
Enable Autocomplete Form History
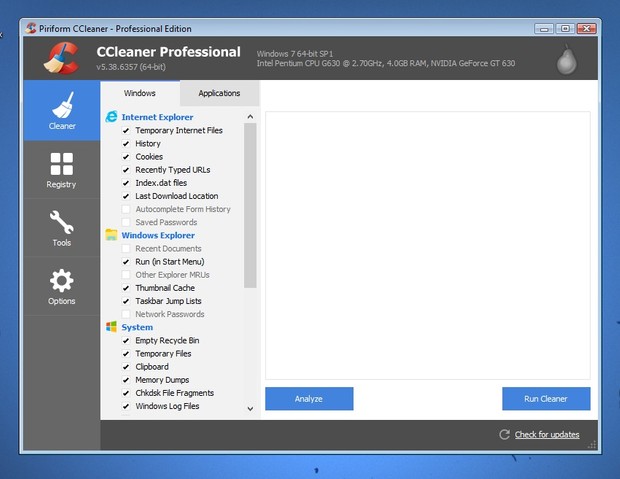pos(126,209)
